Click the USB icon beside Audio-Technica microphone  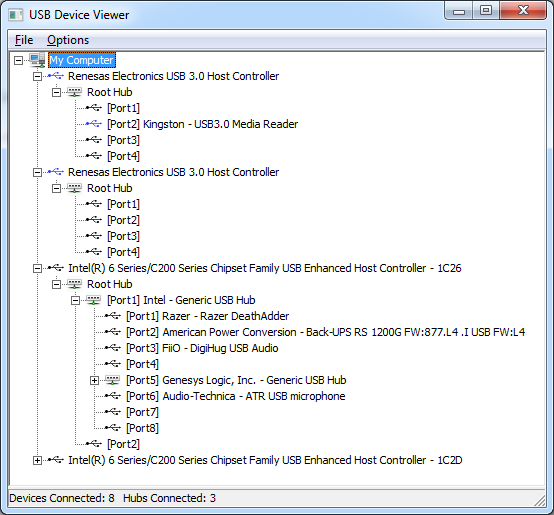point(113,396)
